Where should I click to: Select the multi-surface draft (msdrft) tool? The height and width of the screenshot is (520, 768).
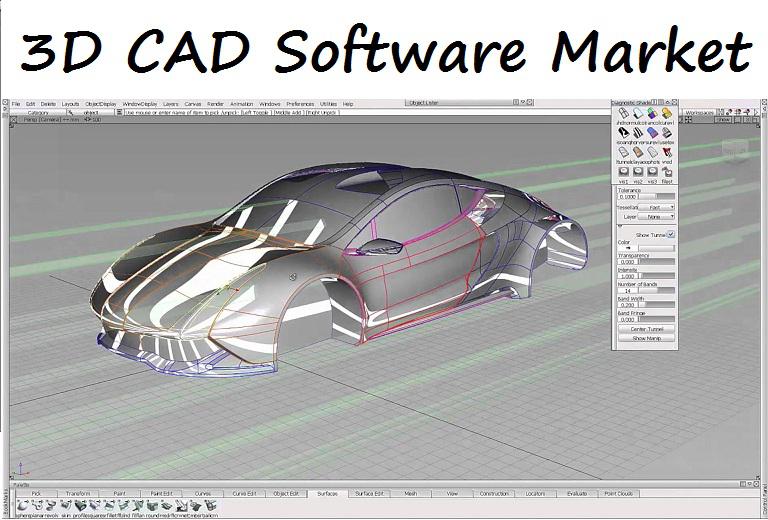(167, 505)
